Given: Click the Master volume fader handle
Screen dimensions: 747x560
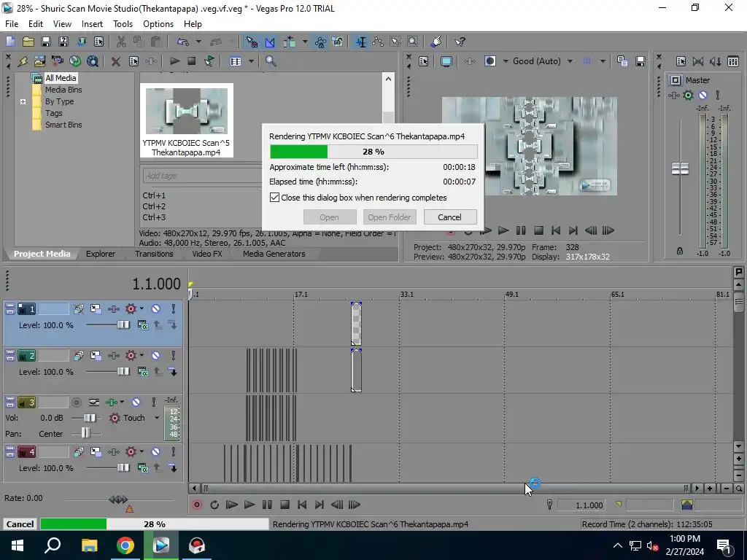Looking at the screenshot, I should pyautogui.click(x=680, y=168).
